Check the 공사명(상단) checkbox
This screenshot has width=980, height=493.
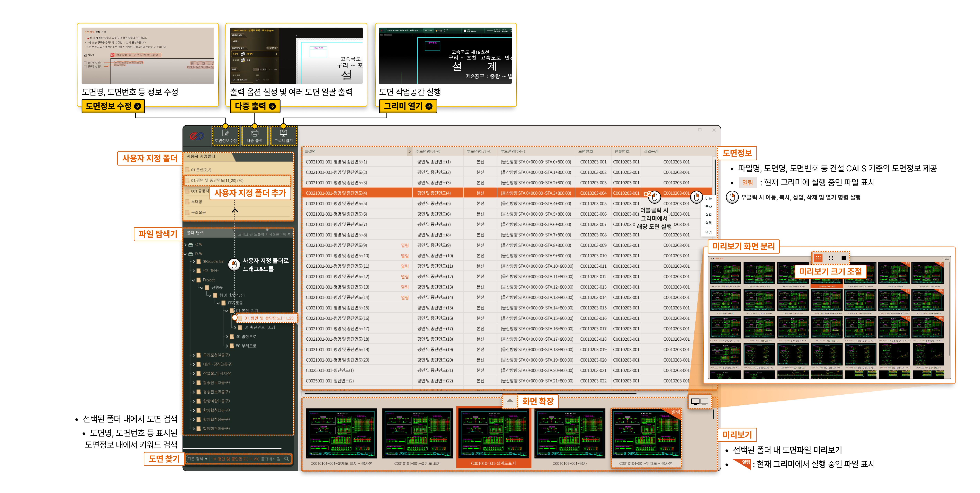[85, 62]
